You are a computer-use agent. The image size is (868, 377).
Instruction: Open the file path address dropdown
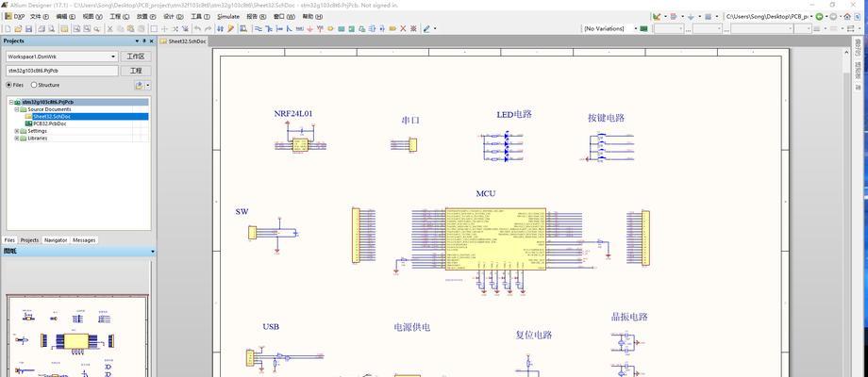click(x=811, y=17)
